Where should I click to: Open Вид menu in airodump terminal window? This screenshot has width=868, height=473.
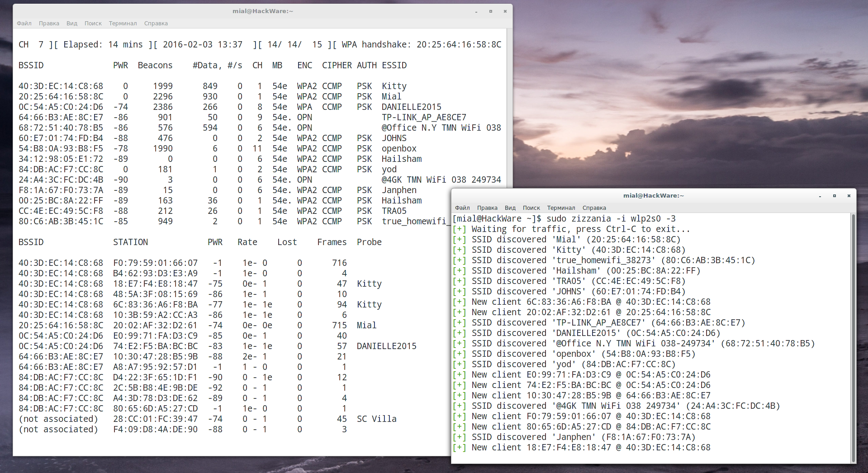[x=72, y=24]
